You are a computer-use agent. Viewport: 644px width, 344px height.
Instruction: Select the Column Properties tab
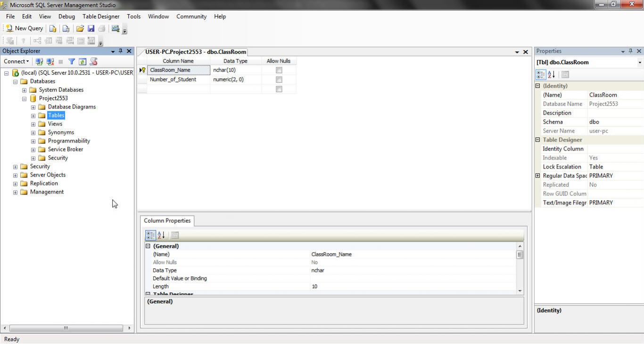pos(167,220)
